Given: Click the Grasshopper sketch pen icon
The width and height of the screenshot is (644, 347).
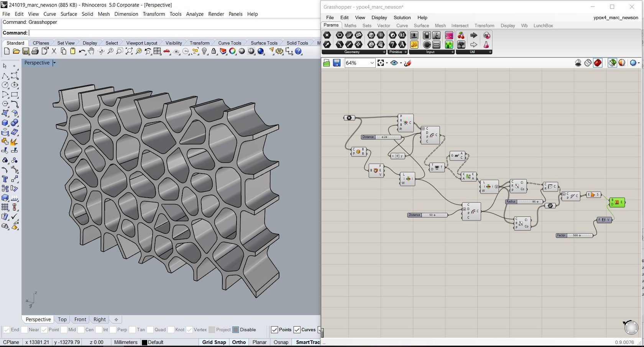Looking at the screenshot, I should [408, 63].
